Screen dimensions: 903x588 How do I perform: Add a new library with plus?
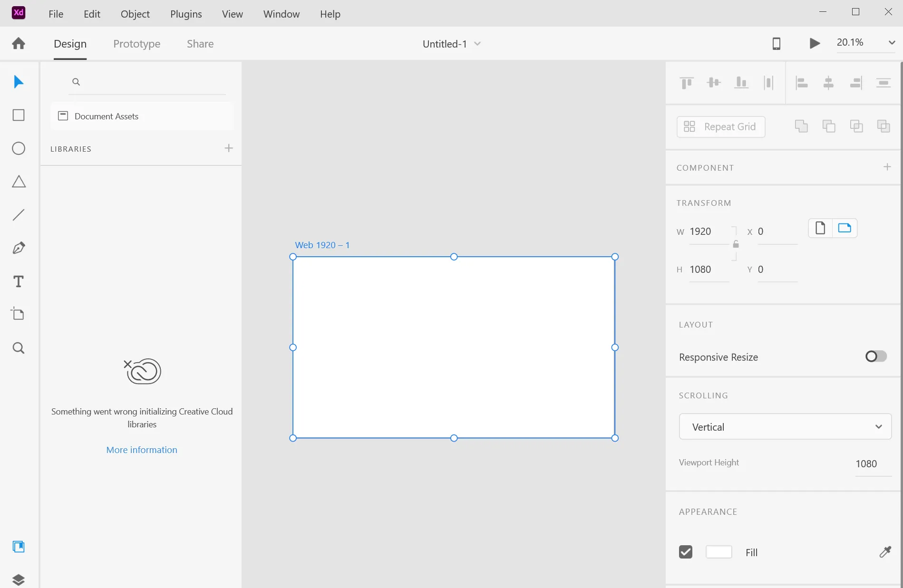pyautogui.click(x=229, y=148)
